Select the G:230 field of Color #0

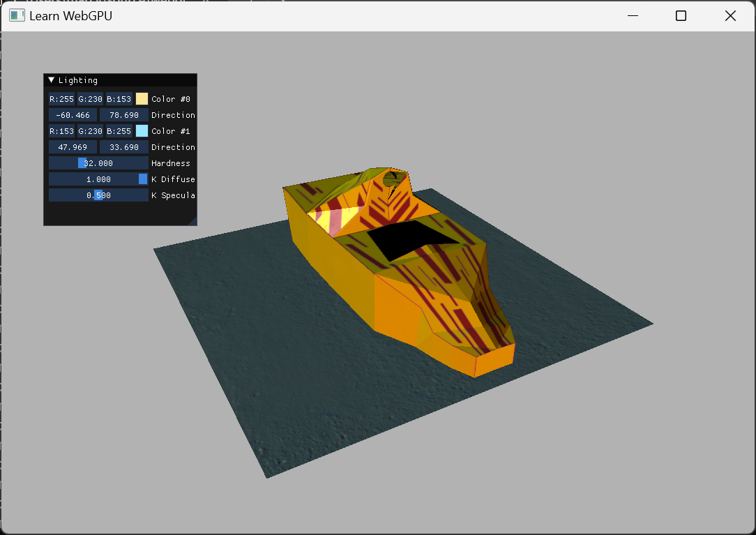click(x=90, y=99)
